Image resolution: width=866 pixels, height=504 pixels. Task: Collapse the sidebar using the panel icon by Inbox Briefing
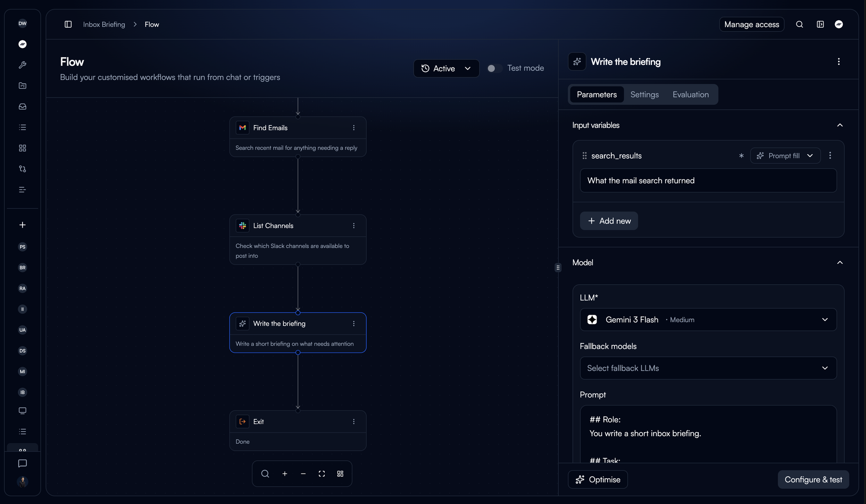[68, 24]
